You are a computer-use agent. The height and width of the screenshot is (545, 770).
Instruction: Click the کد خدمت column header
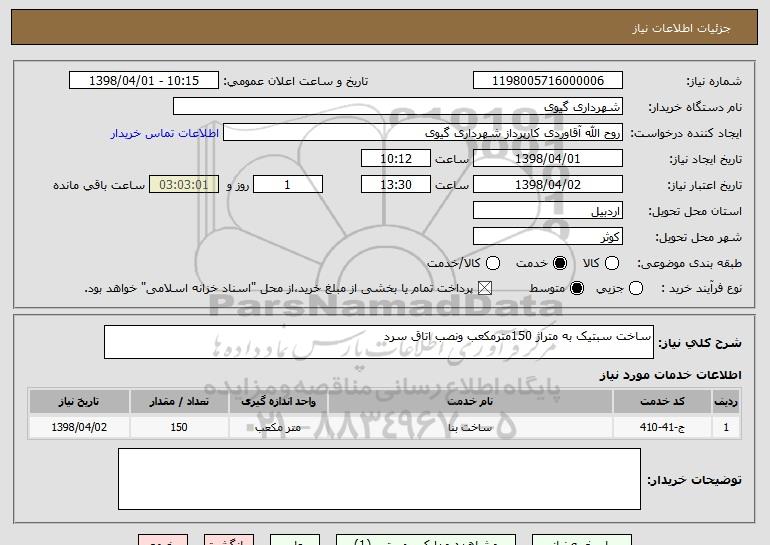(x=662, y=402)
